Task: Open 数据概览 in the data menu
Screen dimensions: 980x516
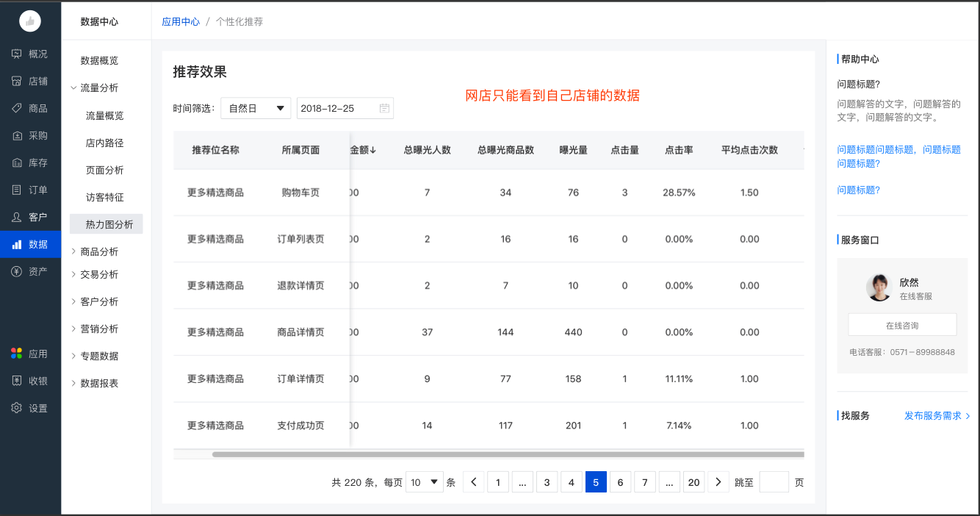Action: pyautogui.click(x=99, y=60)
